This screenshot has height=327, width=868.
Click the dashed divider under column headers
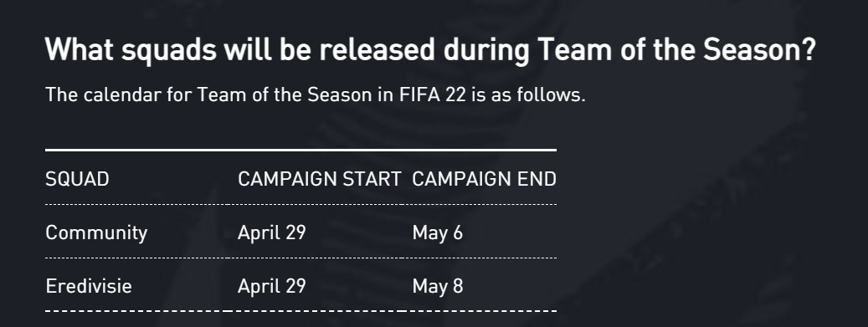pos(300,204)
